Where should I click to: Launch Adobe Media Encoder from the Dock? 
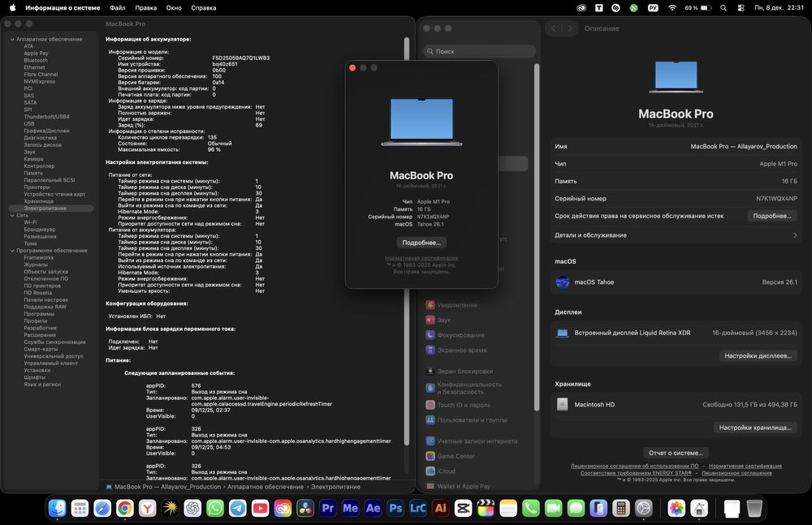tap(350, 509)
